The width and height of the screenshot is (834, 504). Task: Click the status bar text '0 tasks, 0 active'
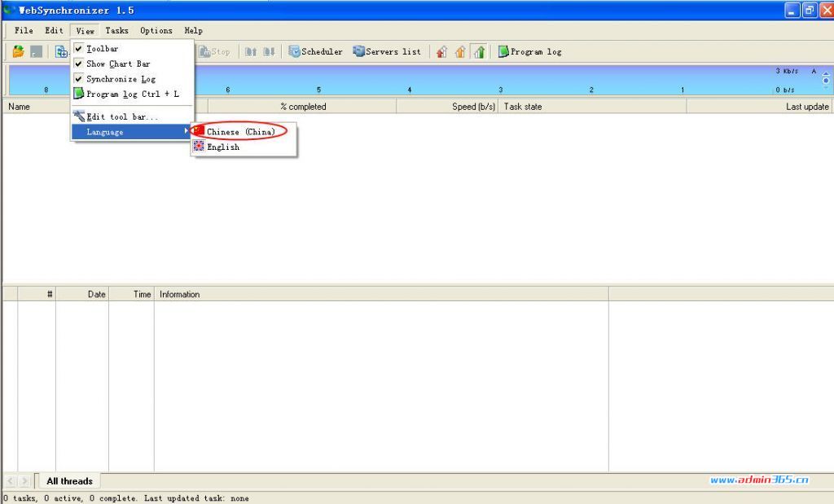tap(42, 498)
